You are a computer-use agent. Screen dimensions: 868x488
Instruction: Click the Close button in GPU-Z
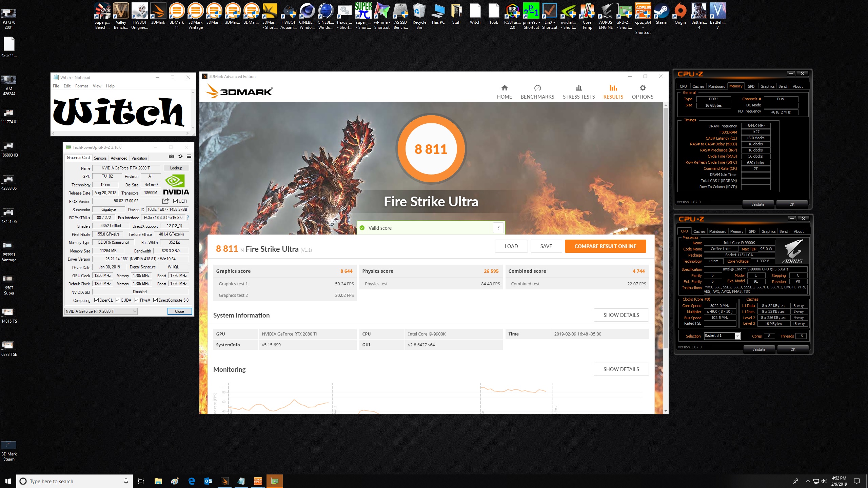tap(179, 311)
